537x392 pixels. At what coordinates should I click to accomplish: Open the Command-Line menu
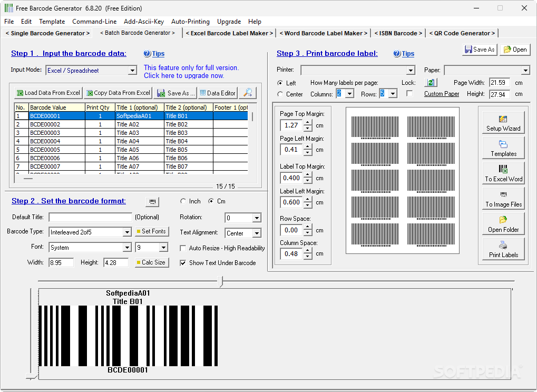click(94, 22)
